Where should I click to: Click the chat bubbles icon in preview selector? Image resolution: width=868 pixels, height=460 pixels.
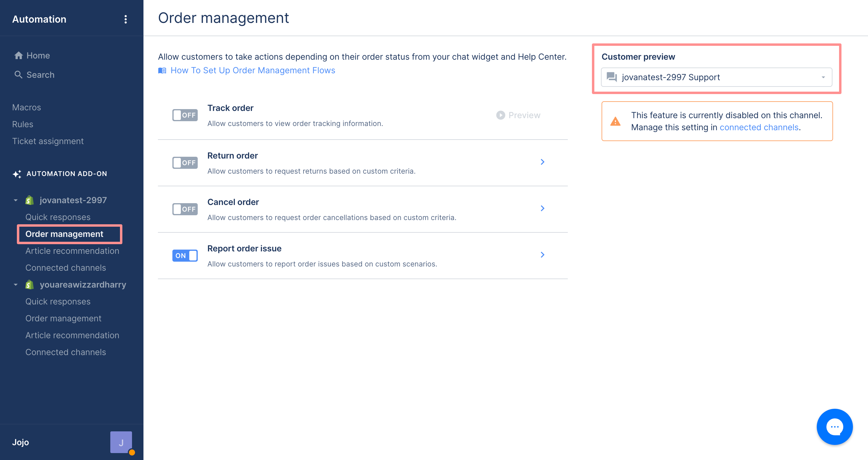tap(612, 77)
